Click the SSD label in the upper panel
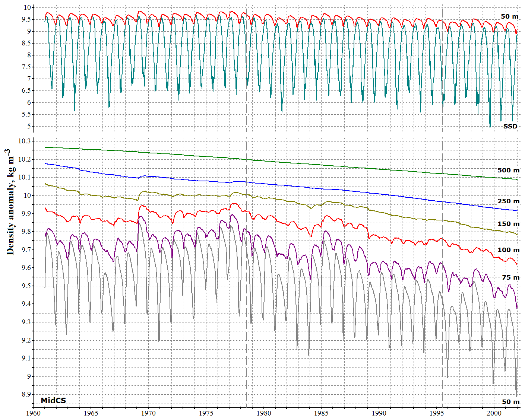The width and height of the screenshot is (525, 420). [x=510, y=126]
